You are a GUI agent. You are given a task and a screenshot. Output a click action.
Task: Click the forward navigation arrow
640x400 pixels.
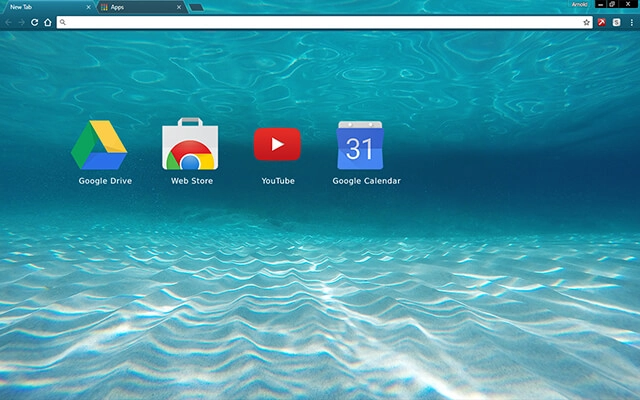(x=22, y=22)
